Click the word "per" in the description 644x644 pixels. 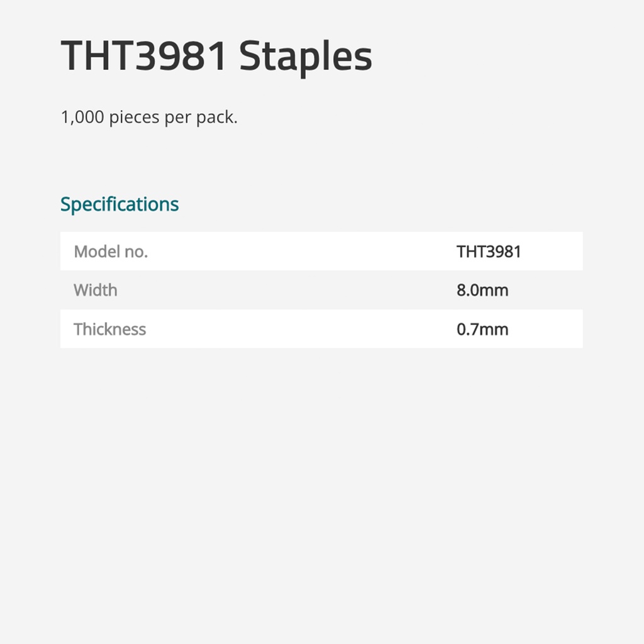click(177, 117)
